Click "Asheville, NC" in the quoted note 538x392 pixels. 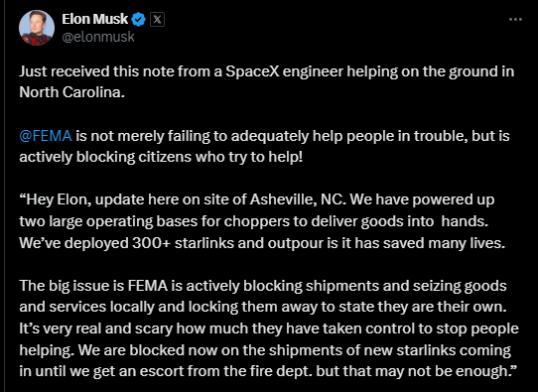tap(297, 199)
